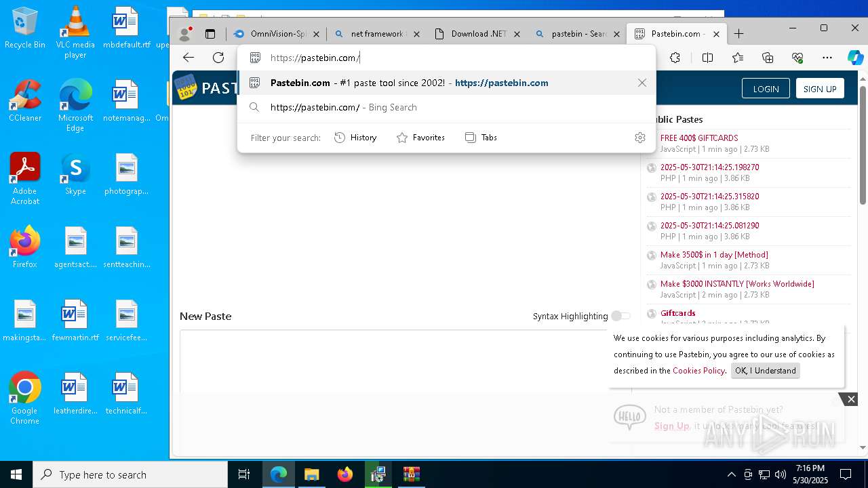The height and width of the screenshot is (488, 868).
Task: Accept cookies with OK, I Understand
Action: tap(765, 371)
